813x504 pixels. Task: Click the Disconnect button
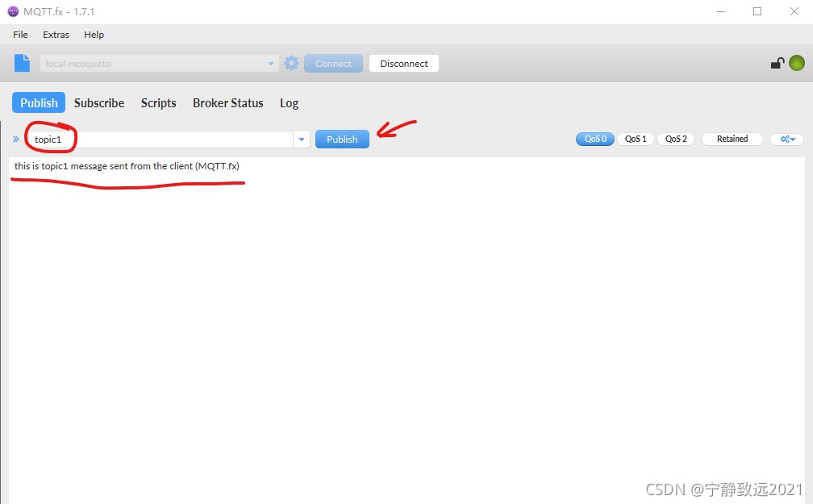404,63
